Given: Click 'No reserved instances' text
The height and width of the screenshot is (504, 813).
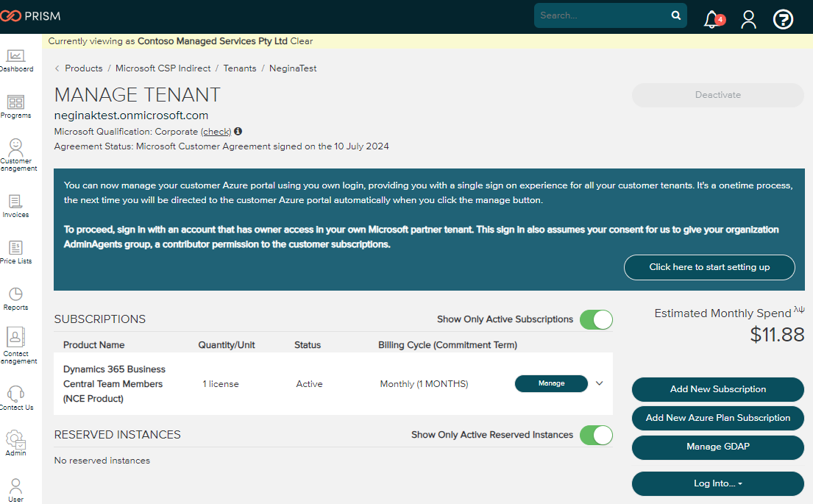Looking at the screenshot, I should point(102,461).
